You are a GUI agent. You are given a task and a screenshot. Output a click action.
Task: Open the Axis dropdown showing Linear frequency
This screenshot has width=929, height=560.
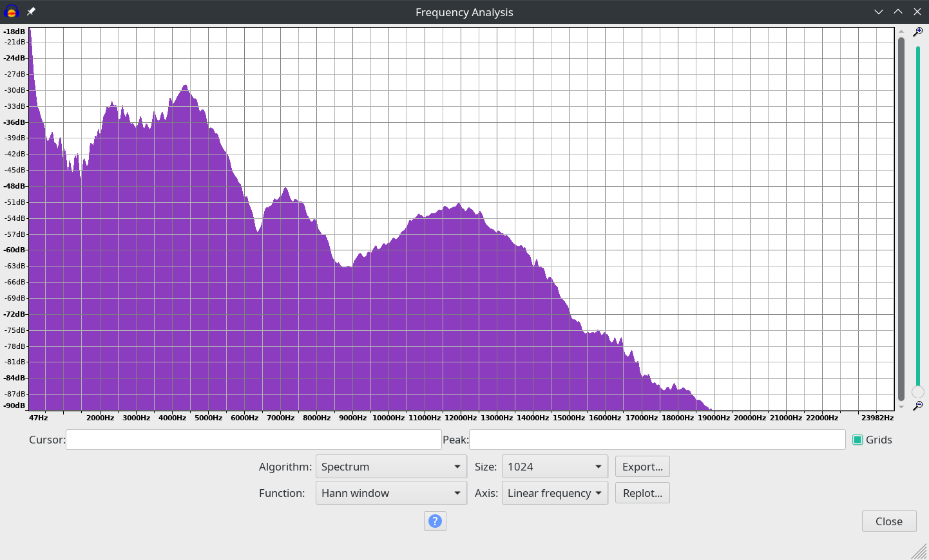pyautogui.click(x=555, y=493)
